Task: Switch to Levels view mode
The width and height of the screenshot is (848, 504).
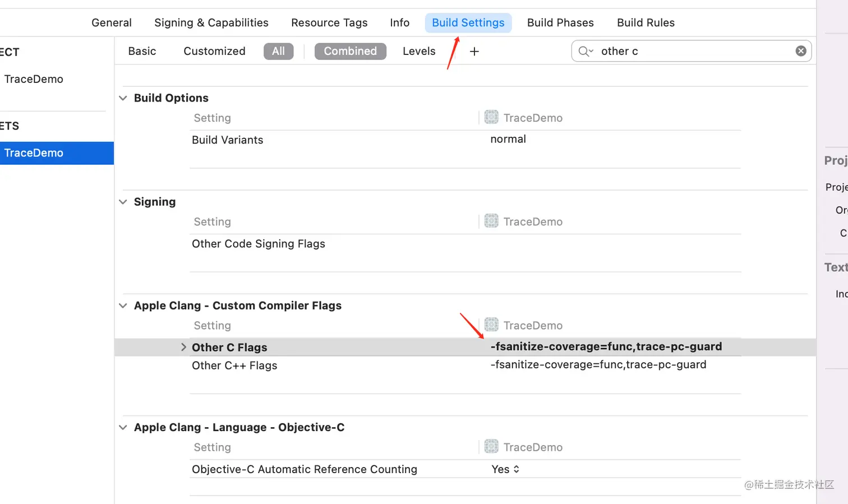Action: click(x=418, y=51)
